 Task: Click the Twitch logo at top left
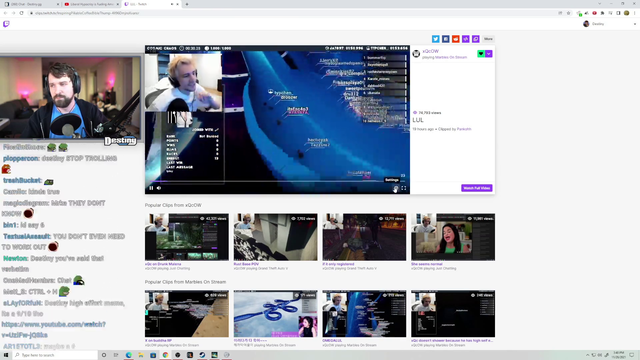click(x=6, y=24)
